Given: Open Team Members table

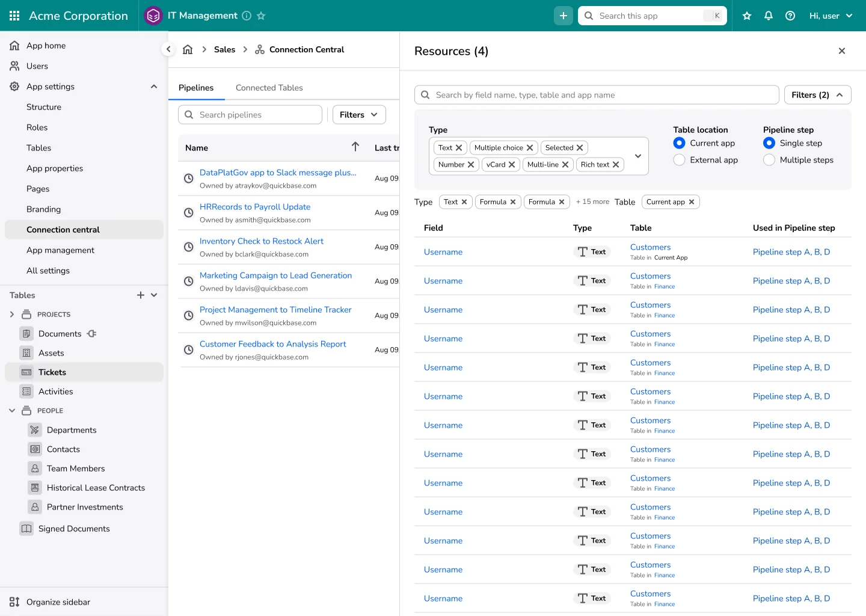Looking at the screenshot, I should 76,468.
